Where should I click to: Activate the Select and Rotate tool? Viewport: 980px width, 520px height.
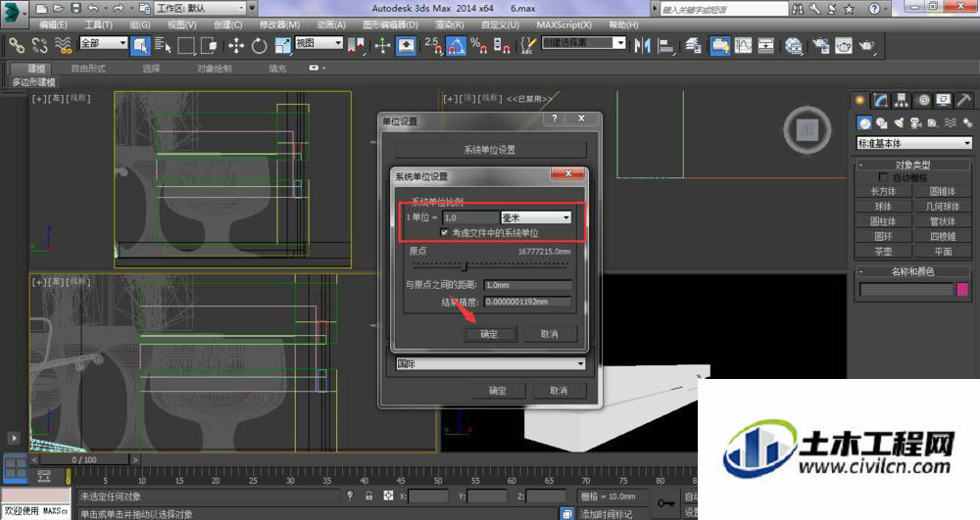[259, 46]
